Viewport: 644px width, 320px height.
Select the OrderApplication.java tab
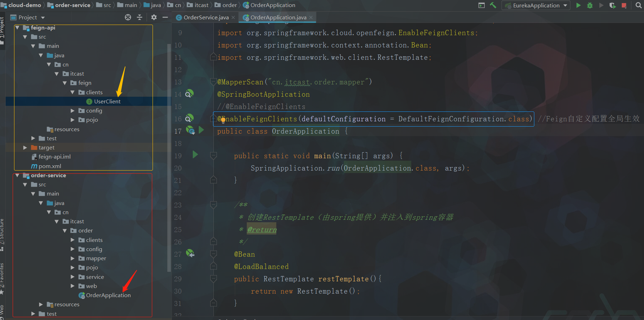pos(278,17)
